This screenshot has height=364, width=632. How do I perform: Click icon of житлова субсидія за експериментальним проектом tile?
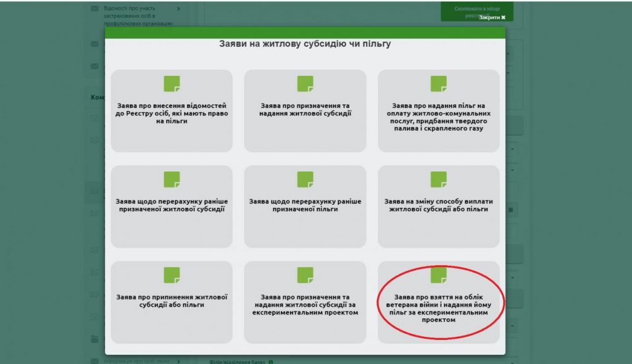click(305, 275)
